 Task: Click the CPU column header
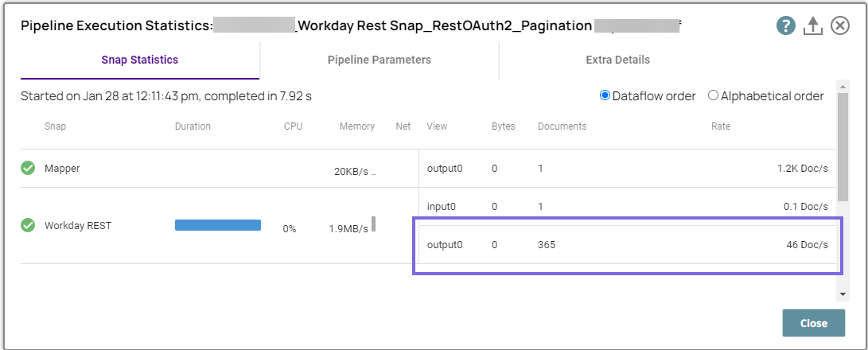[294, 126]
